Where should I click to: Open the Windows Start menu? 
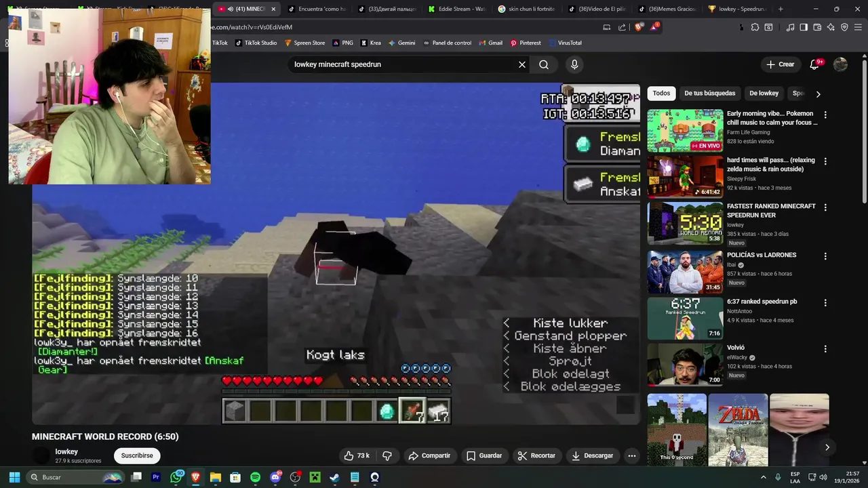(14, 477)
